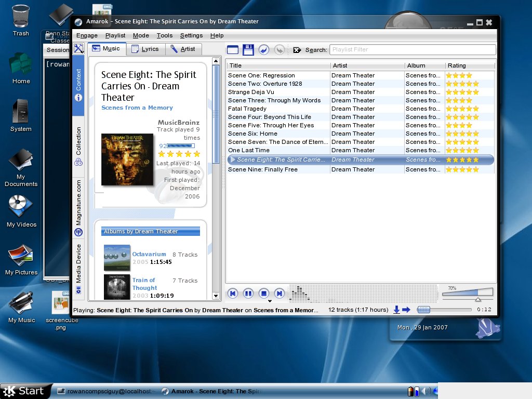The height and width of the screenshot is (399, 532).
Task: Select track Scene Two: Overture 1928
Action: (265, 84)
